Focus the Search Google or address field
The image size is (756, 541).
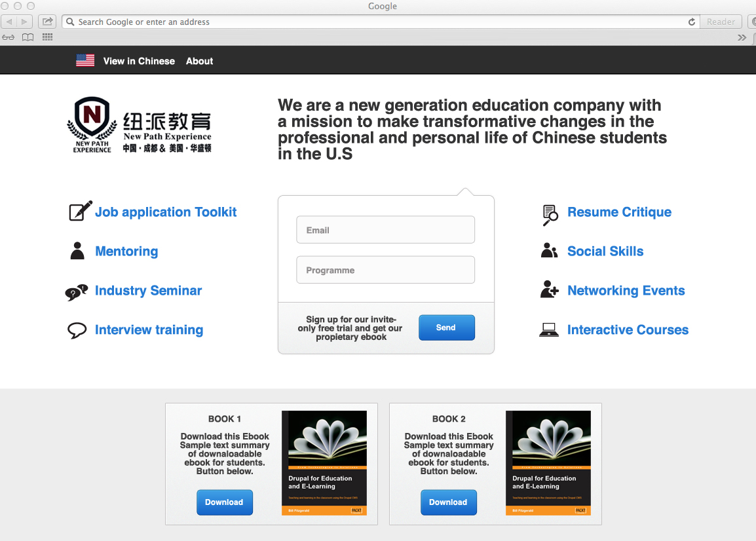click(381, 22)
